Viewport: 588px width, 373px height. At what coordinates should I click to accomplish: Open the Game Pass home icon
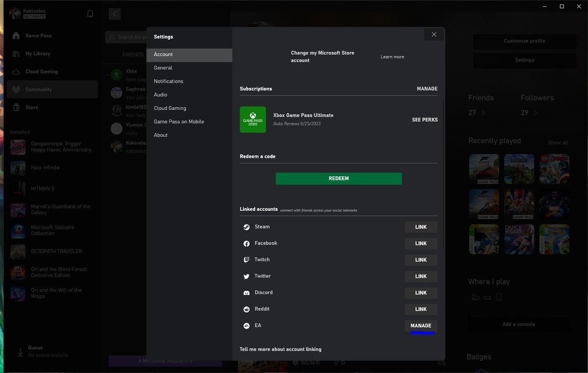pyautogui.click(x=16, y=36)
